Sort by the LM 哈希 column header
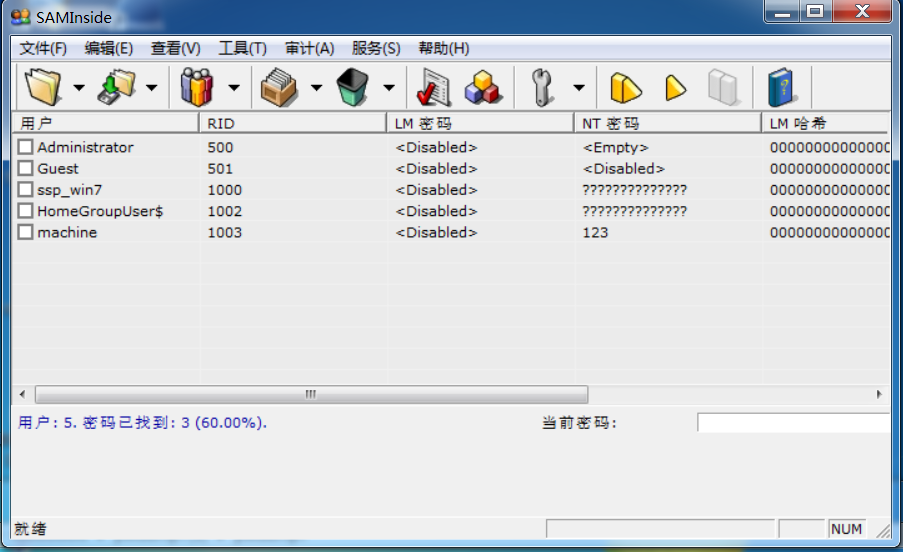 click(826, 123)
